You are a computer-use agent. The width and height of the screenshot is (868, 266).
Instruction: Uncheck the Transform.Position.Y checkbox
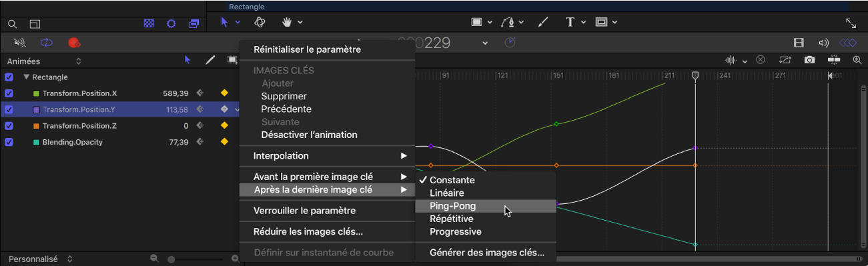tap(9, 109)
